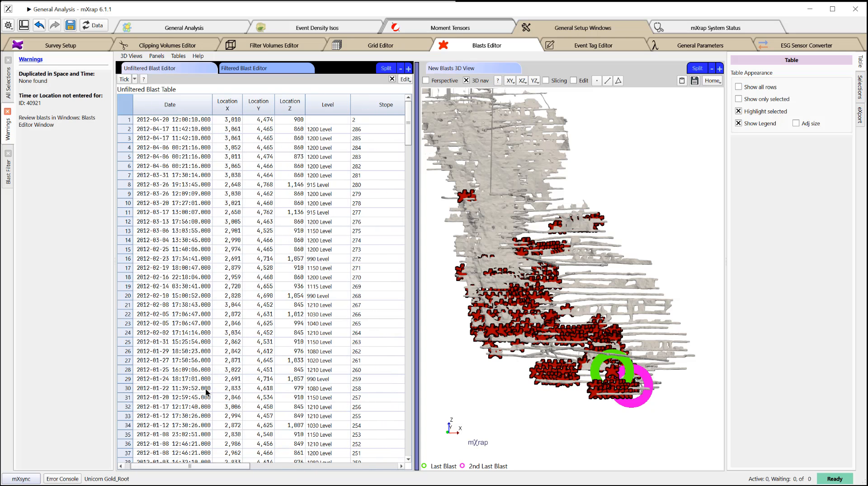Click the plus button beside 3D view Split
The height and width of the screenshot is (486, 868).
720,68
